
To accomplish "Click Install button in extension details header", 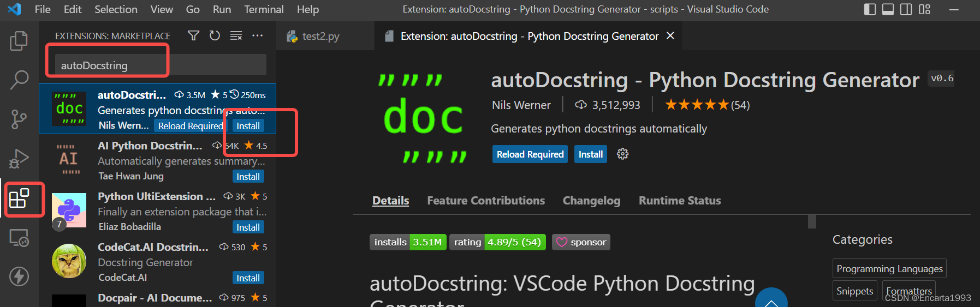I will pos(590,154).
